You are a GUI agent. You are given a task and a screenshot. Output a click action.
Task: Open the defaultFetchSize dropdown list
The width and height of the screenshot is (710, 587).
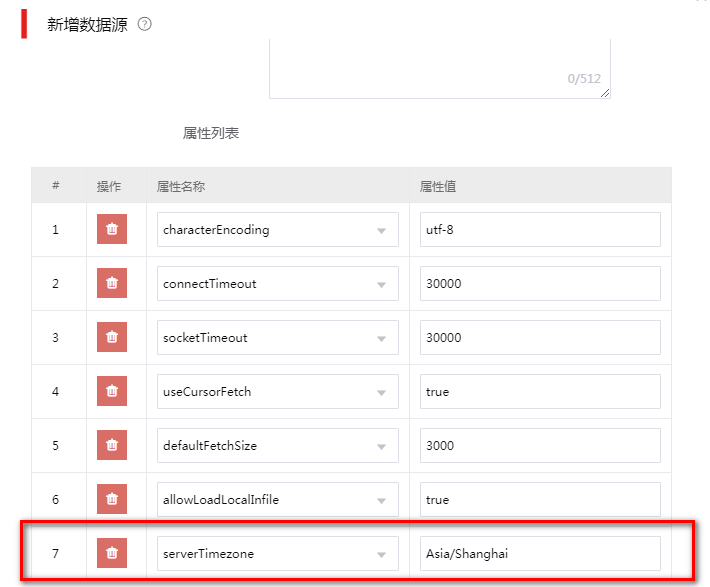pyautogui.click(x=278, y=446)
